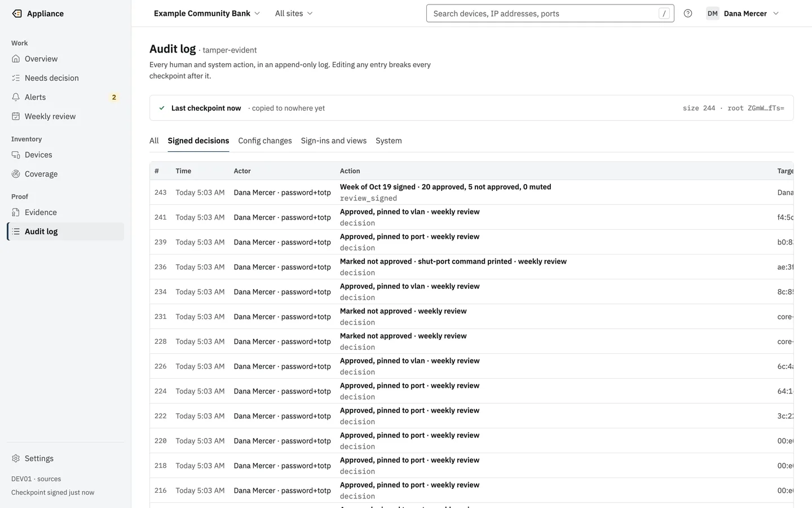Image resolution: width=812 pixels, height=508 pixels.
Task: Click 'Checkpoint signed just now' status
Action: click(x=53, y=492)
